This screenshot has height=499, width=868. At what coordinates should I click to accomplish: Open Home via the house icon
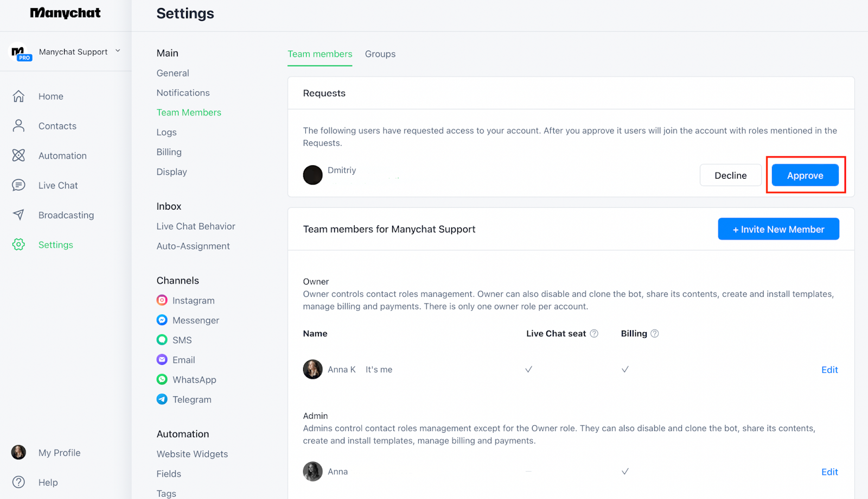[18, 96]
